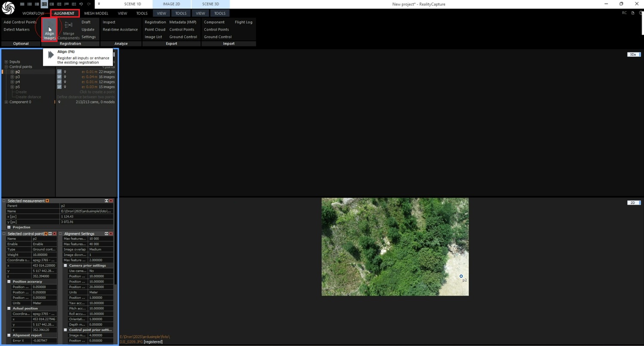Click Point Cloud in the Export group
The width and height of the screenshot is (644, 346).
tap(155, 30)
